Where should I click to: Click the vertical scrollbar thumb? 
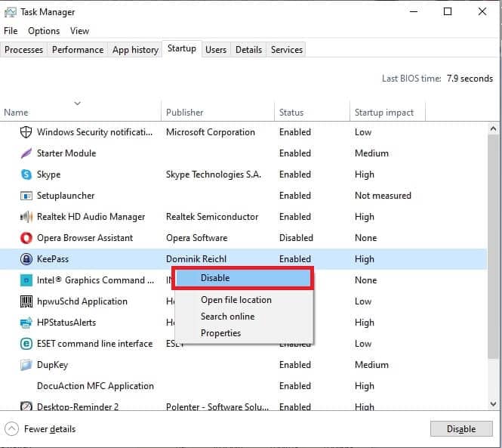click(x=494, y=247)
